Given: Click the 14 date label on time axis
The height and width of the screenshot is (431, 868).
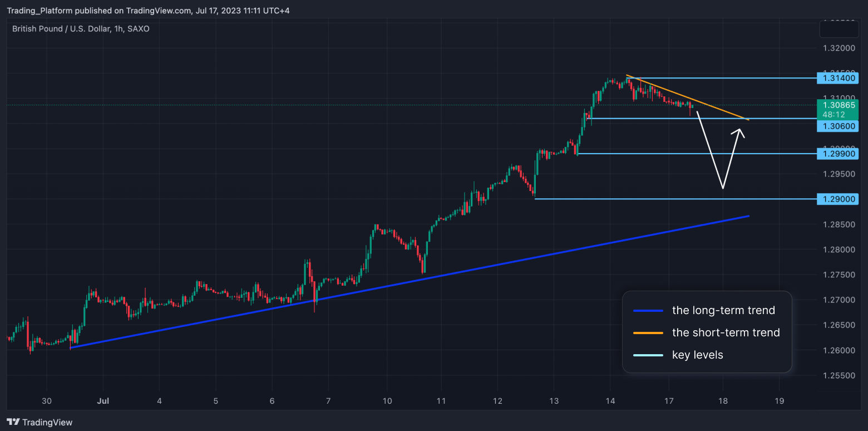Looking at the screenshot, I should tap(610, 401).
